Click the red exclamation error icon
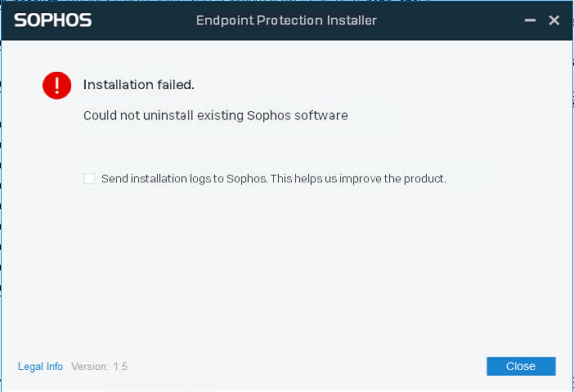Viewport: 574px width, 392px height. point(56,85)
